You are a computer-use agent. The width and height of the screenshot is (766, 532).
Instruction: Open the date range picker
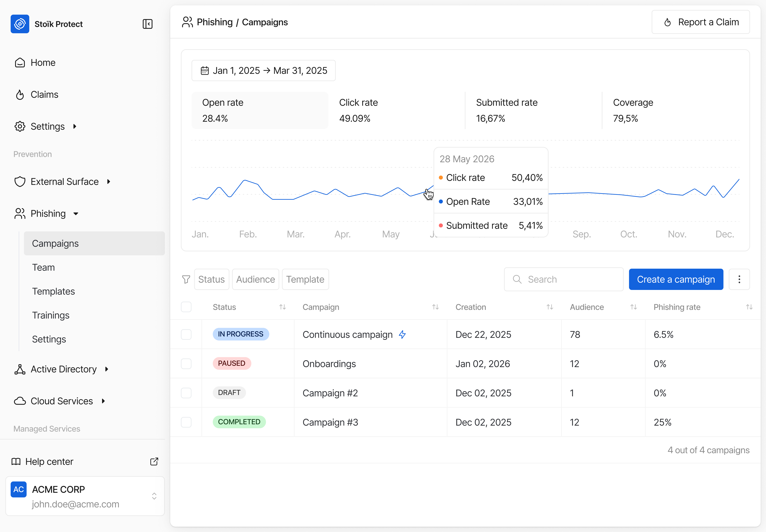point(263,71)
